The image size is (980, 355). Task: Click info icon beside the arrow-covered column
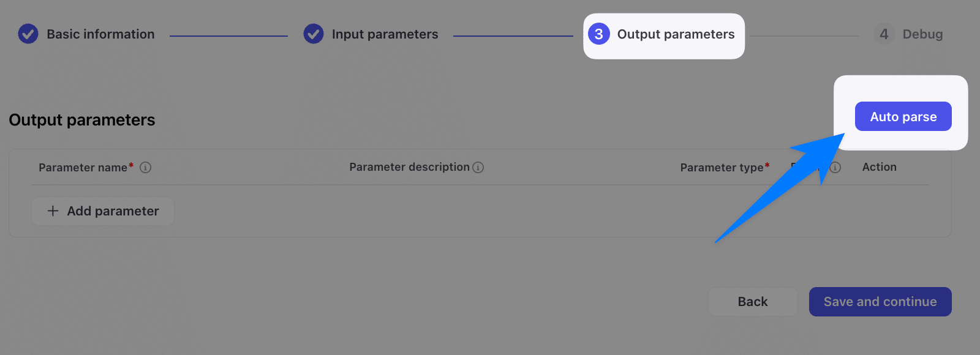pos(835,168)
